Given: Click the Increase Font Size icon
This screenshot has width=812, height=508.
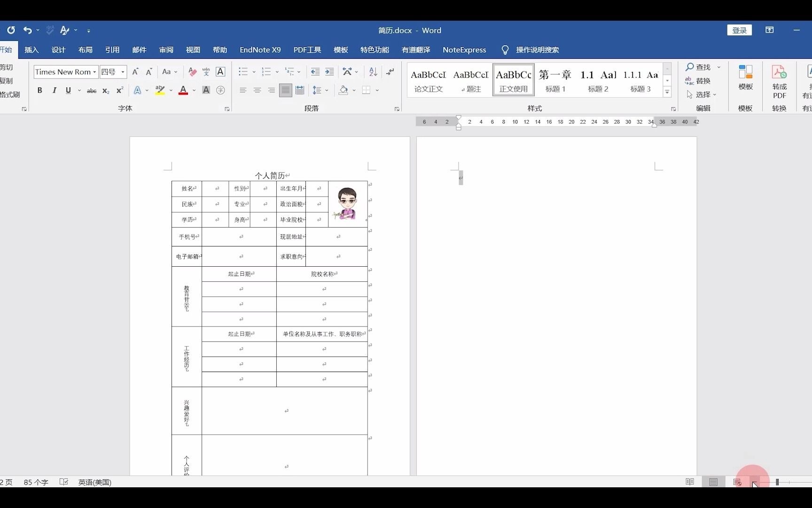Looking at the screenshot, I should [135, 72].
